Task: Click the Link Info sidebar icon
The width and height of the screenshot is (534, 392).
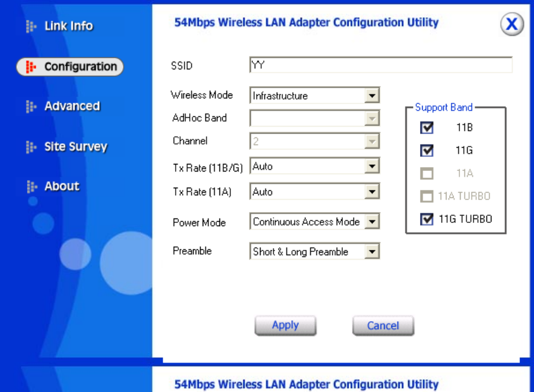Action: click(x=31, y=26)
